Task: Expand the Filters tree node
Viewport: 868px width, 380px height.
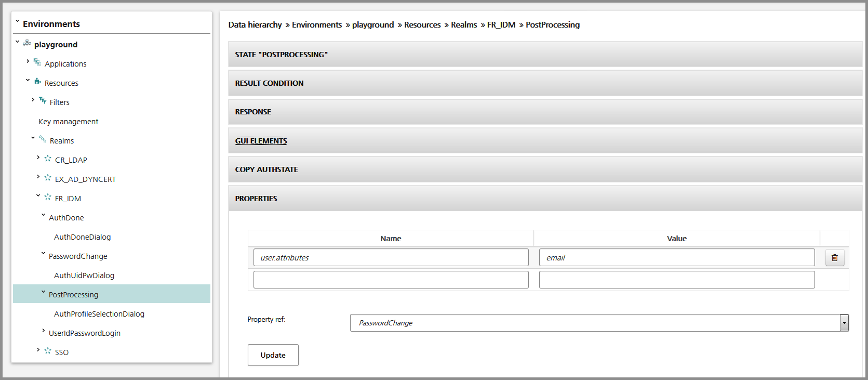Action: click(33, 100)
